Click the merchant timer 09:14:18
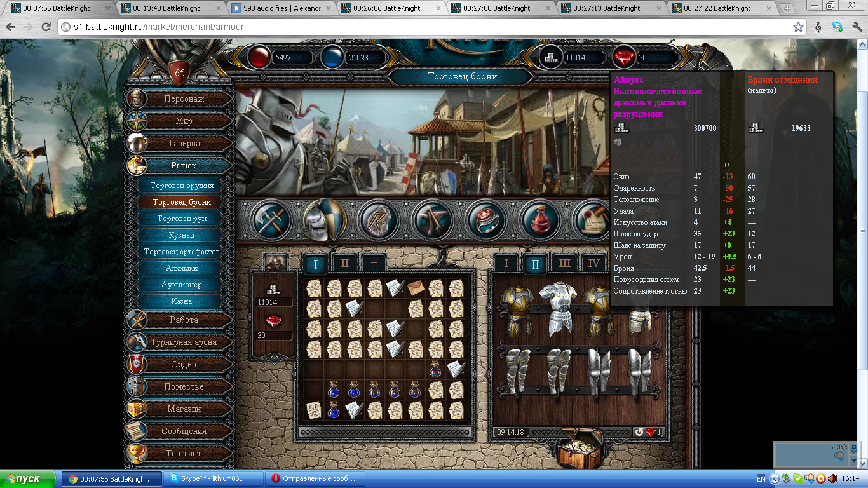 pos(510,432)
